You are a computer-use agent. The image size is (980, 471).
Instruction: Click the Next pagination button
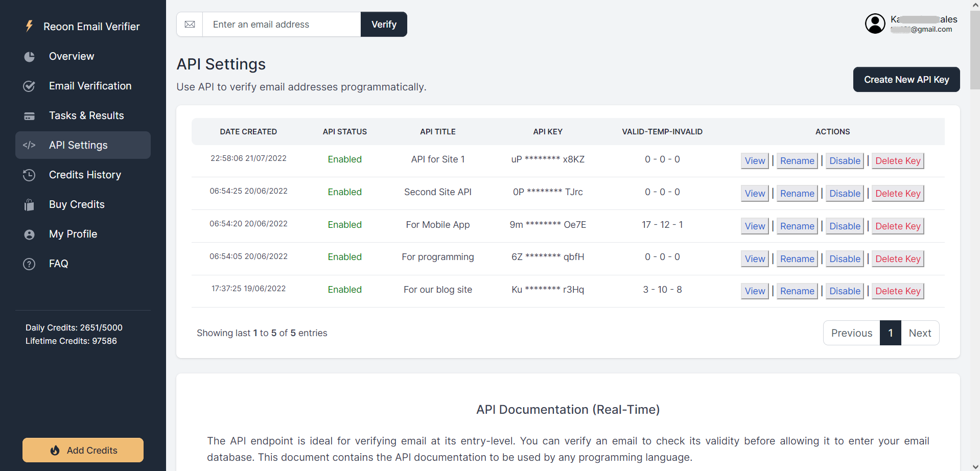[920, 333]
